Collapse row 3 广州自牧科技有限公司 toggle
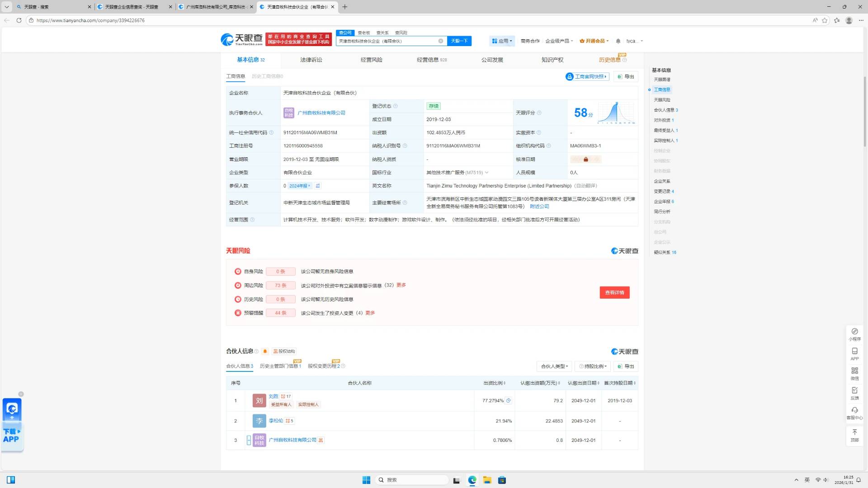The height and width of the screenshot is (488, 868). 249,440
